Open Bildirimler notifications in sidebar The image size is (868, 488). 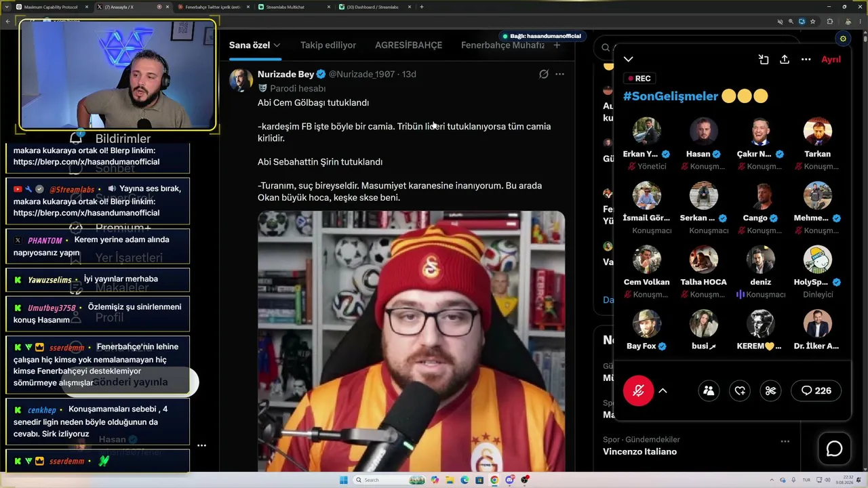[x=109, y=138]
